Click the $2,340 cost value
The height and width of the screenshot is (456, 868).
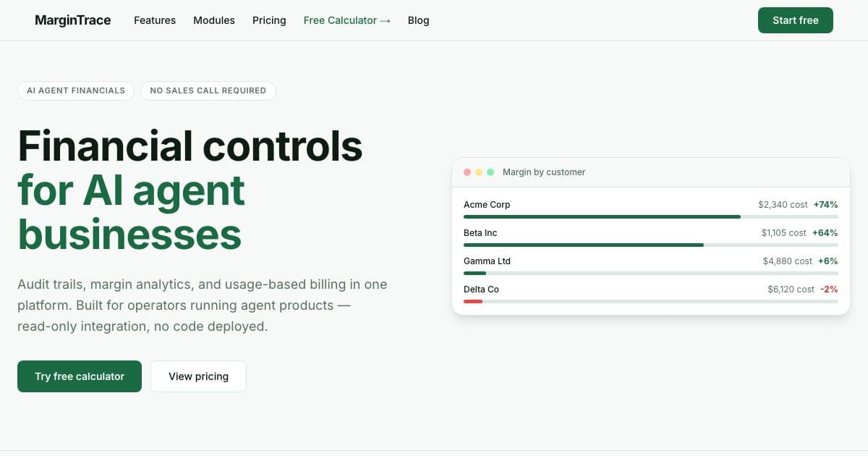783,205
